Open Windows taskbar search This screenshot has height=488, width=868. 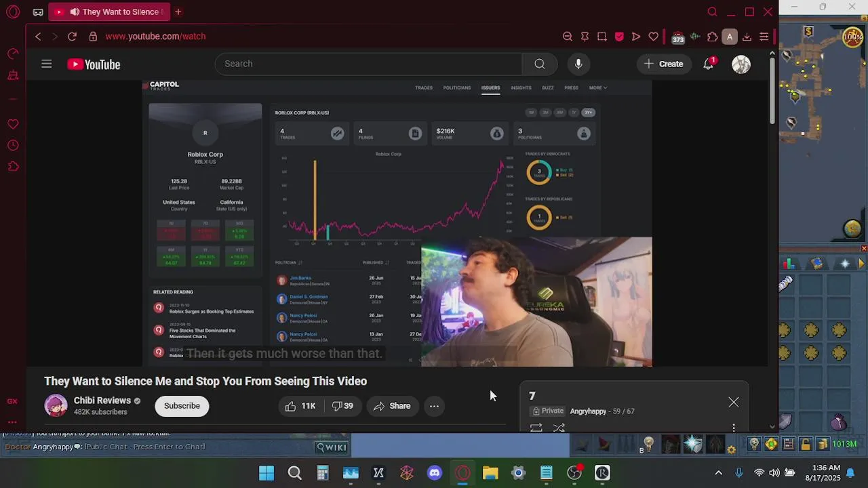click(x=294, y=473)
